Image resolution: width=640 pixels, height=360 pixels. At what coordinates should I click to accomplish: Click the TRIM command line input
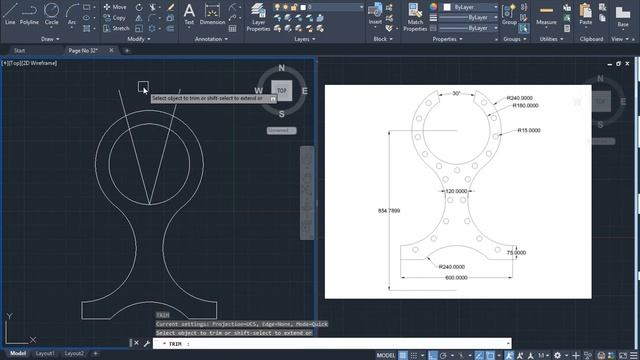pos(332,344)
